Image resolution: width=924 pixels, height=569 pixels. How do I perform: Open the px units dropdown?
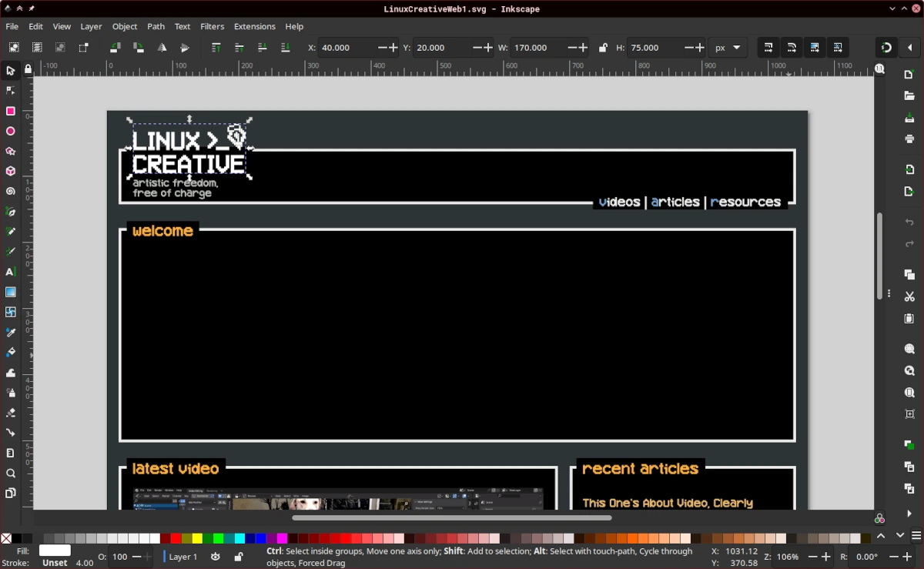coord(728,48)
